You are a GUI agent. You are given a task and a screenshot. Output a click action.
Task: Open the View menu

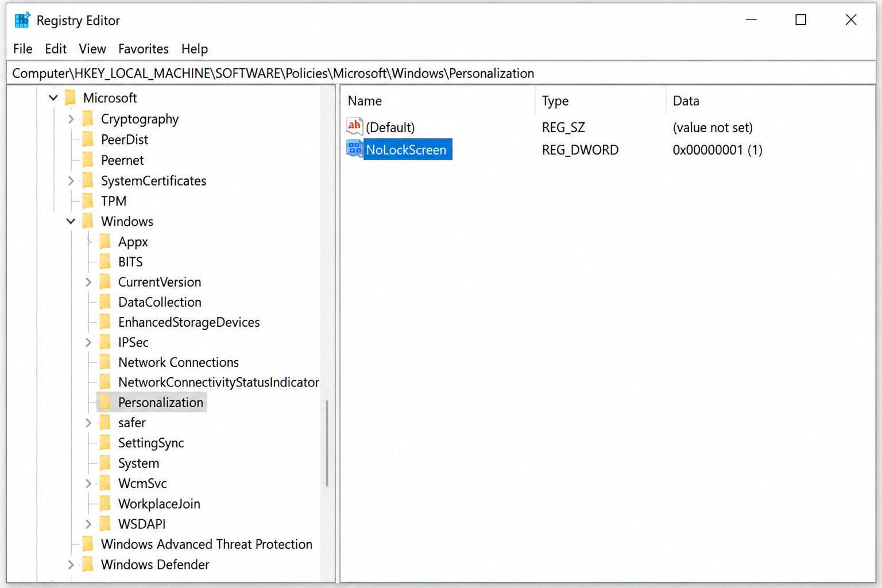pyautogui.click(x=92, y=49)
